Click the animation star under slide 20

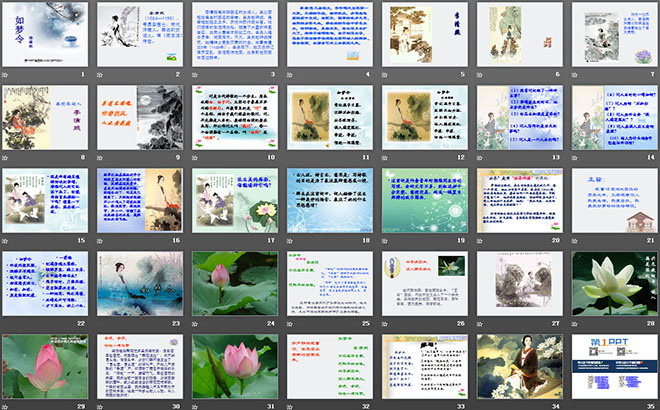[x=480, y=241]
